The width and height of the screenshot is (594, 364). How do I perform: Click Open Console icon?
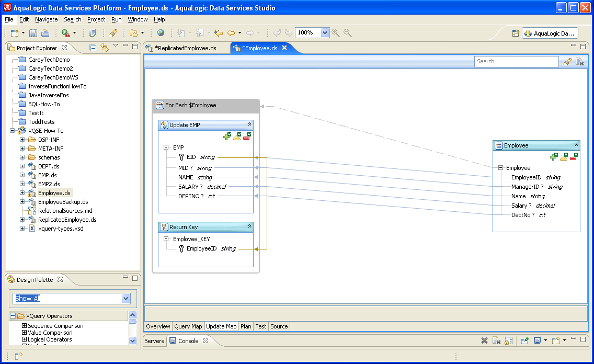[x=556, y=340]
